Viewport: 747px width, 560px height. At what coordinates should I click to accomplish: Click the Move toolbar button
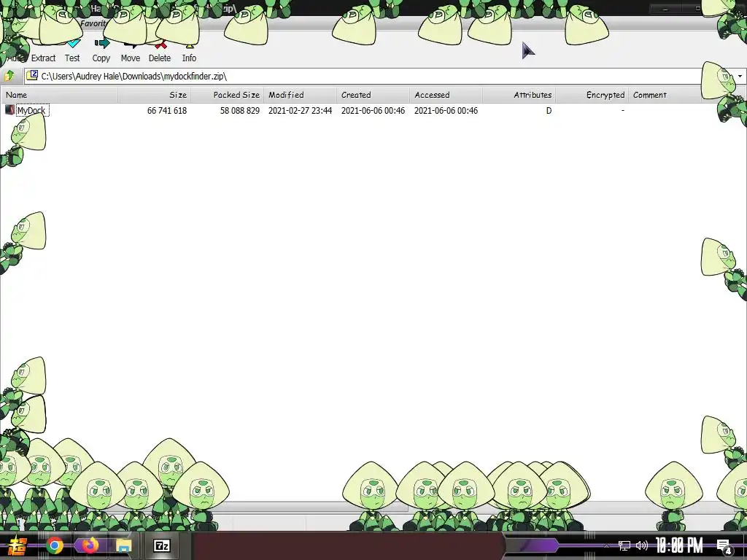pyautogui.click(x=130, y=52)
